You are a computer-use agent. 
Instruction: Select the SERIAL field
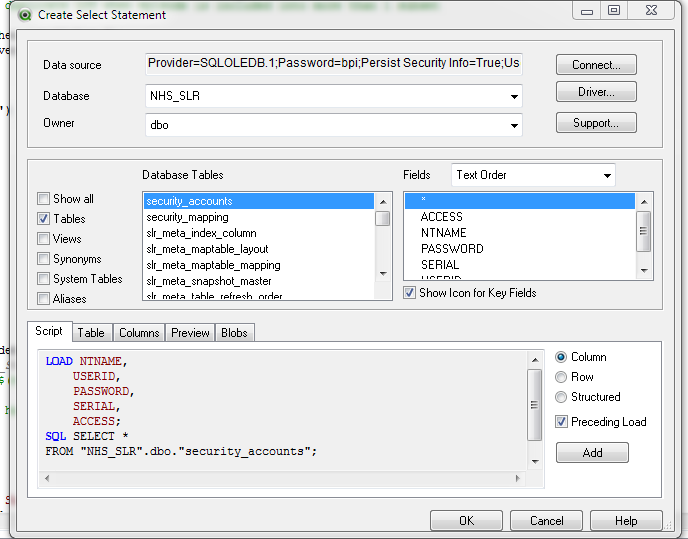click(520, 265)
